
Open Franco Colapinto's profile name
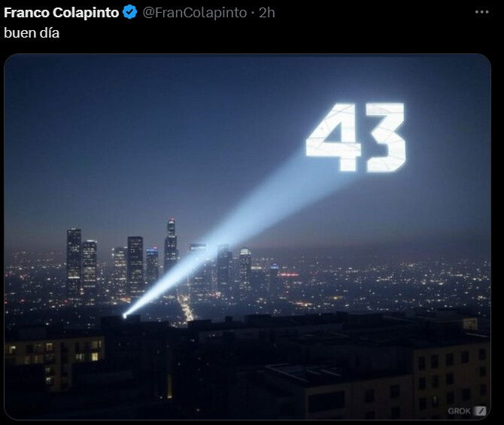(62, 13)
